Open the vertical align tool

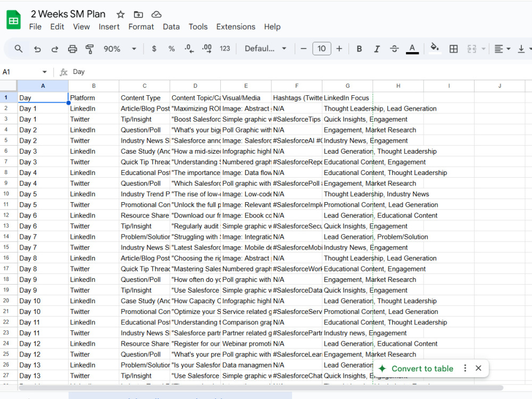point(521,49)
